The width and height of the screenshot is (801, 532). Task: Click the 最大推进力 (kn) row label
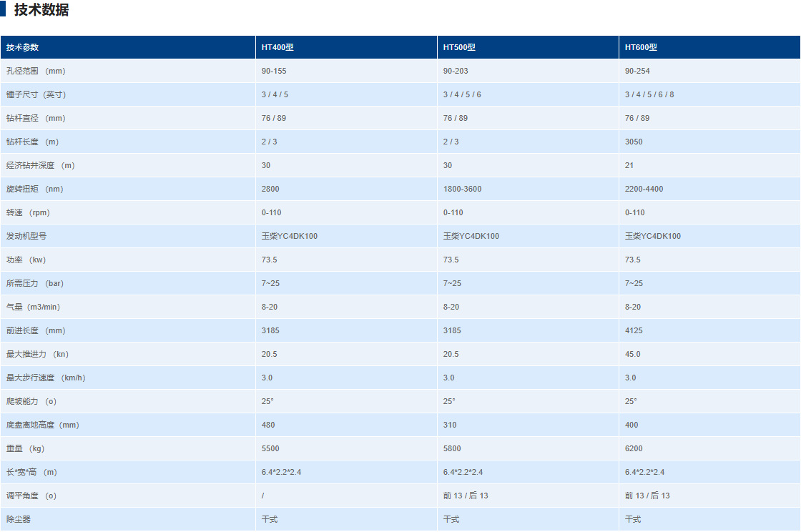point(37,355)
